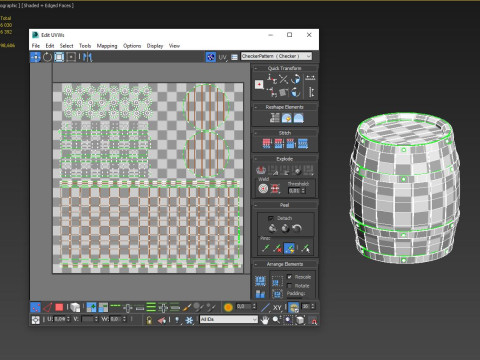
Task: Click the Pin Selected green pin icon
Action: [266, 248]
